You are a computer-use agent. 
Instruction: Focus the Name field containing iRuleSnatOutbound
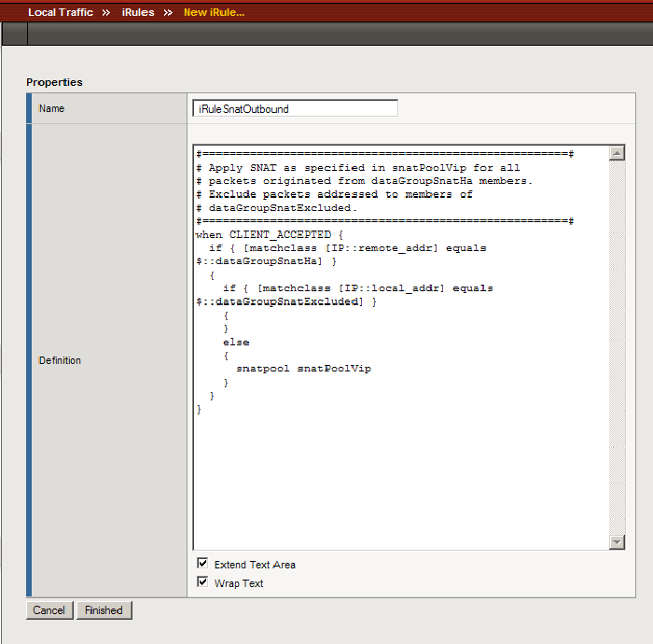[295, 108]
